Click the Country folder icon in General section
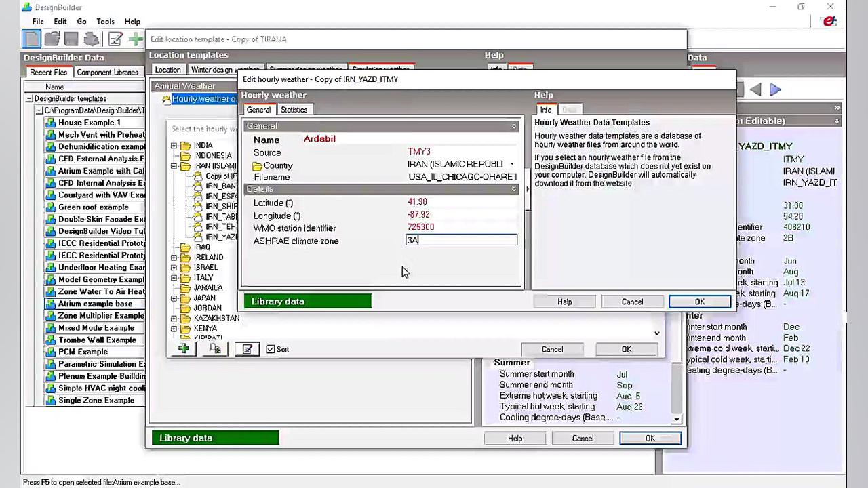Viewport: 868px width, 488px height. pos(258,165)
